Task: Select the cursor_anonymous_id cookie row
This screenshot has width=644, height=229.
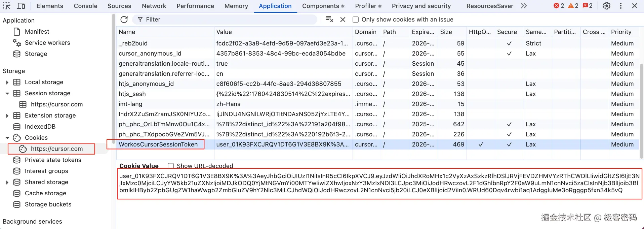Action: [378, 54]
